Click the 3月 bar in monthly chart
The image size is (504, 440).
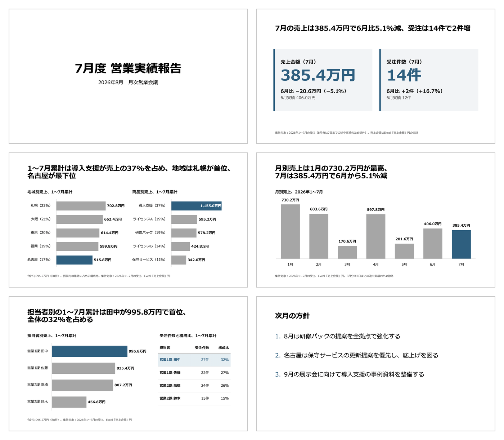(x=347, y=252)
